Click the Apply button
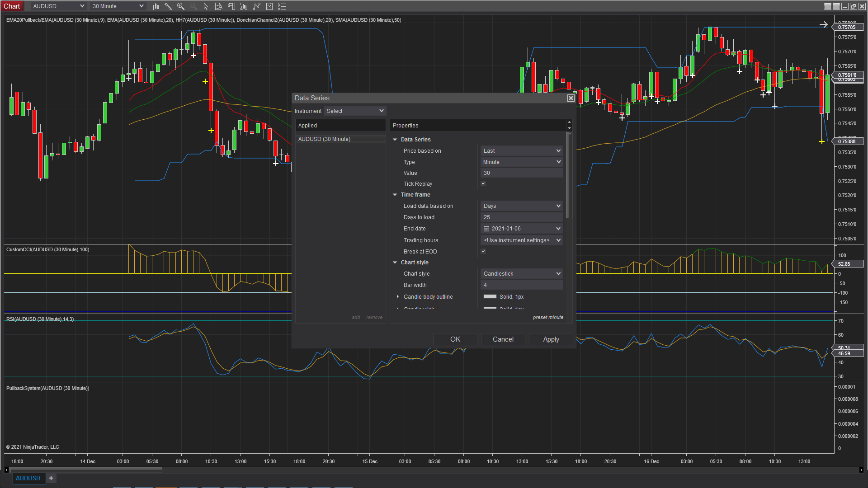 [551, 339]
